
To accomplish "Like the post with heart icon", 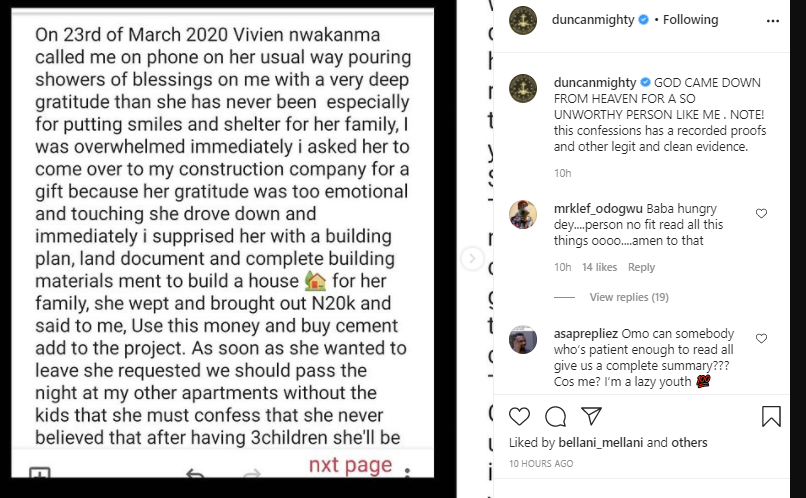I will tap(520, 416).
